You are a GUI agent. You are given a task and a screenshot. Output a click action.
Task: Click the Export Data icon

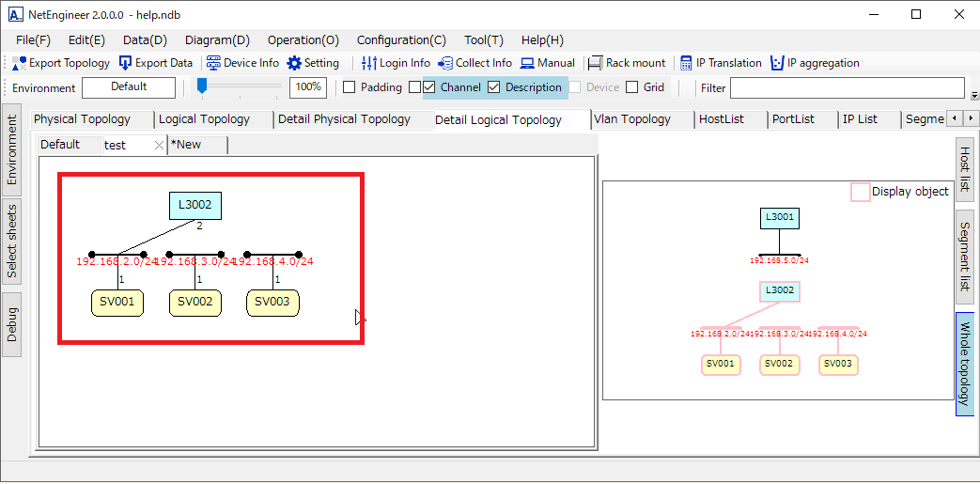point(126,63)
